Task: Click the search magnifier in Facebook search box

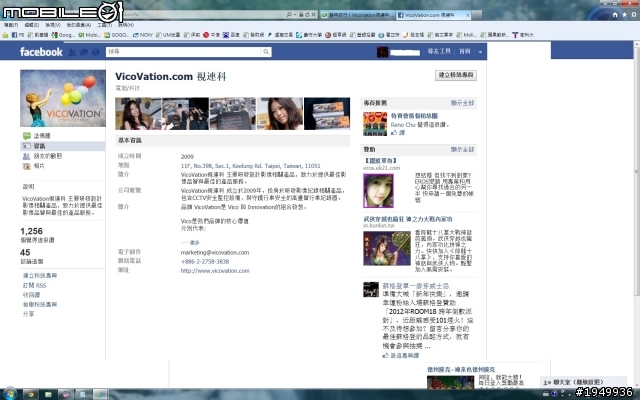Action: 266,52
